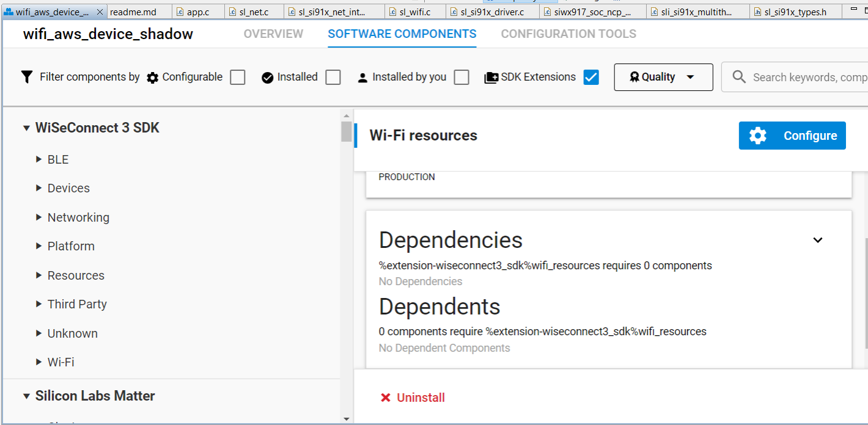Expand the Wi-Fi tree node

pyautogui.click(x=39, y=361)
